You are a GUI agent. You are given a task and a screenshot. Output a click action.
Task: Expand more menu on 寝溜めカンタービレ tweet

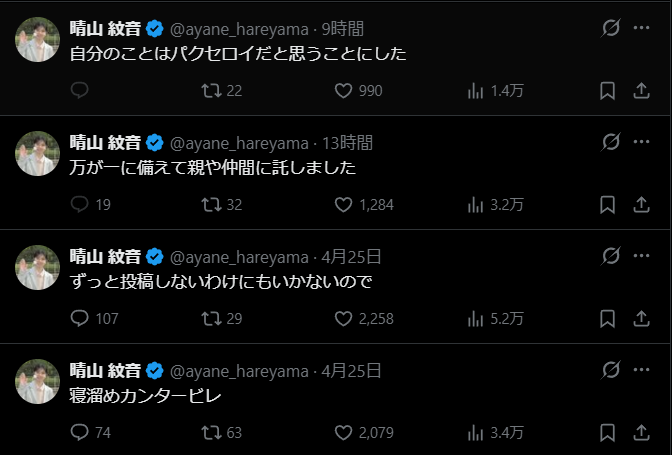pyautogui.click(x=641, y=371)
